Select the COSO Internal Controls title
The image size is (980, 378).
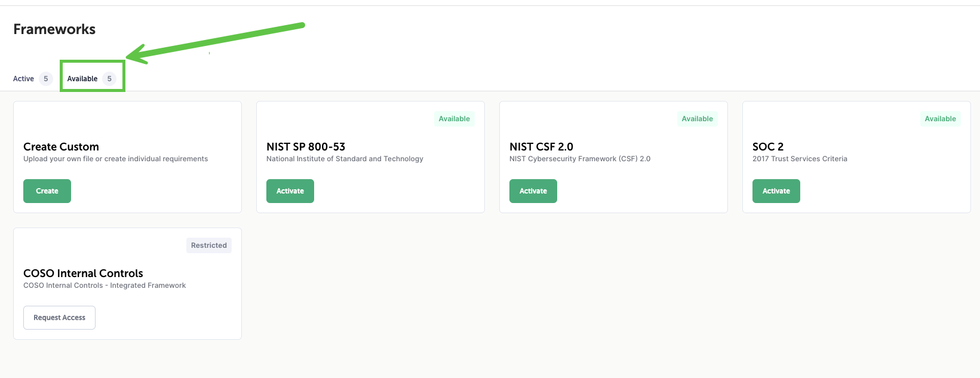(x=83, y=273)
